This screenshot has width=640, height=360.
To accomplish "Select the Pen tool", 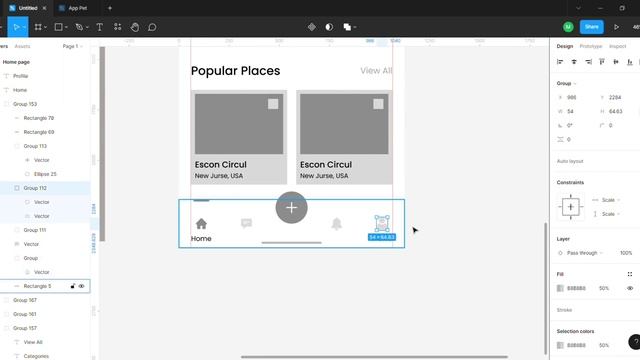I will tap(79, 27).
